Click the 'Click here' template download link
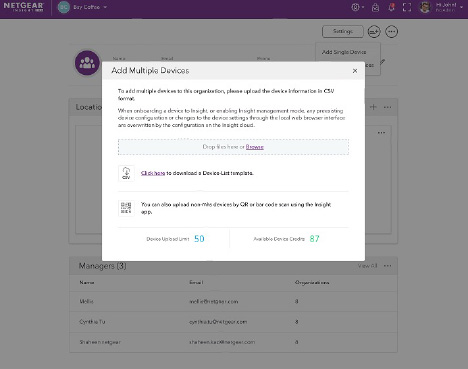 (x=153, y=173)
